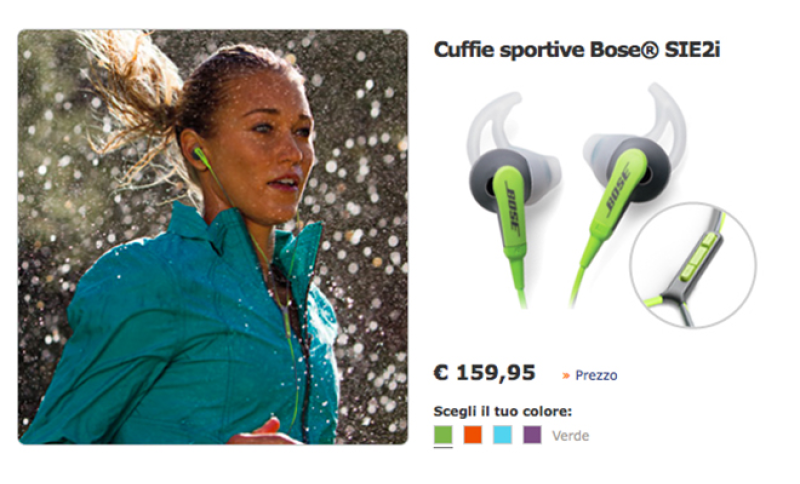Click the € 159,95 price
The height and width of the screenshot is (484, 800).
pos(484,373)
